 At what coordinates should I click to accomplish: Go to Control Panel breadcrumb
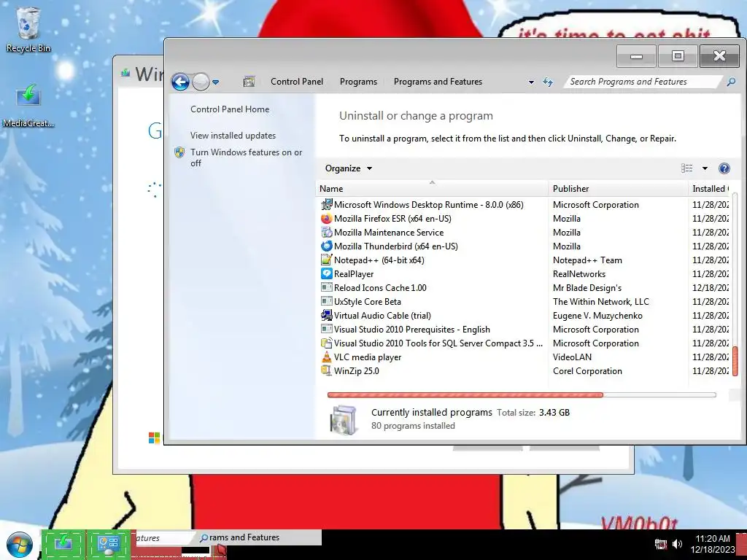tap(297, 82)
